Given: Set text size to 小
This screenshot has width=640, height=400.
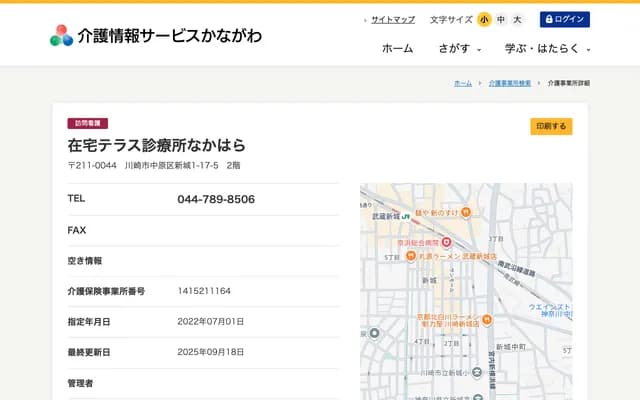Looking at the screenshot, I should [484, 19].
